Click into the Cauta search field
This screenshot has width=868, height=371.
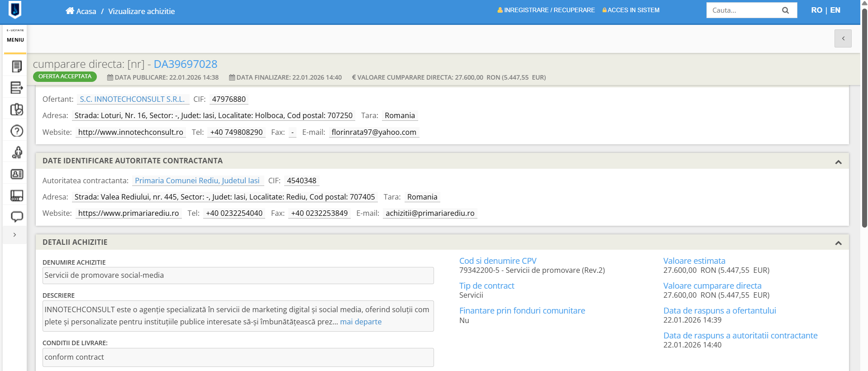pyautogui.click(x=742, y=10)
